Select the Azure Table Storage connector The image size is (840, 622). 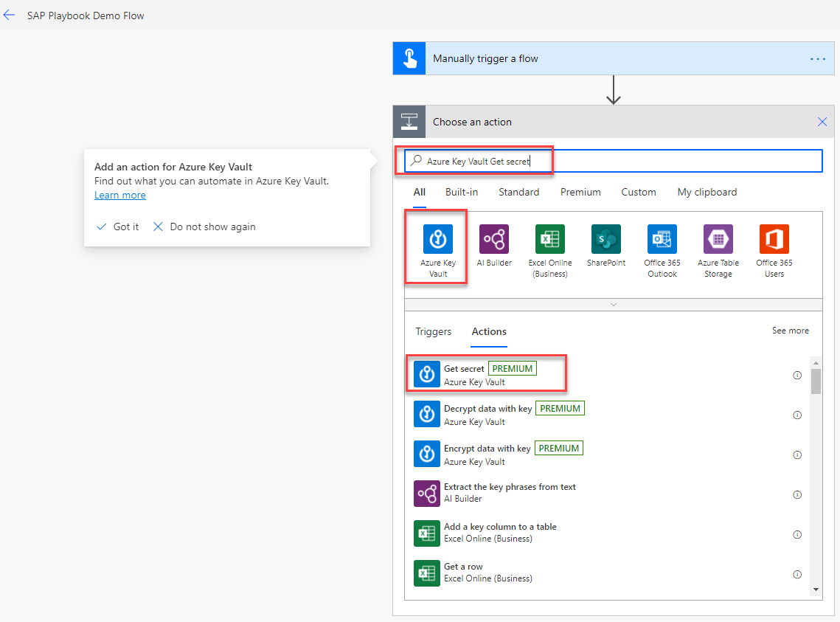[718, 251]
